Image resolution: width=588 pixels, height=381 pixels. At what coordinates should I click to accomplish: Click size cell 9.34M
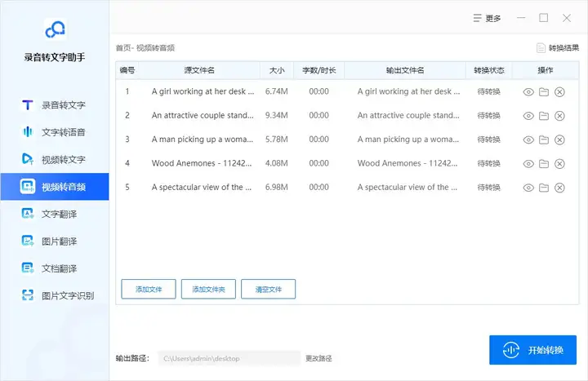tap(276, 115)
